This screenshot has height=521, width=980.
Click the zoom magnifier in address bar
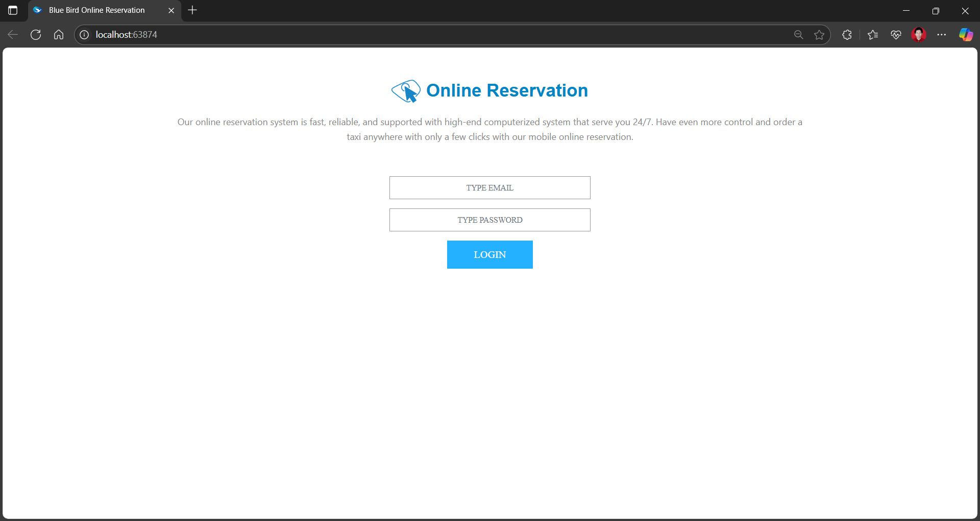[799, 35]
